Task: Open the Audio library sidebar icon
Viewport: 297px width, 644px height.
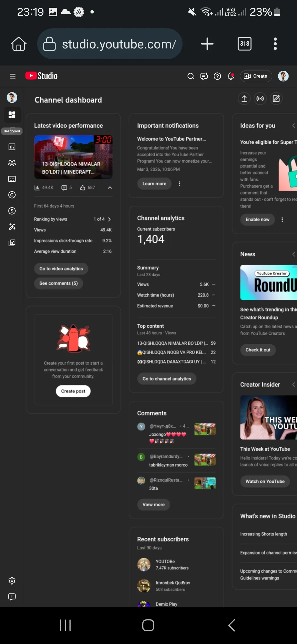Action: point(12,243)
